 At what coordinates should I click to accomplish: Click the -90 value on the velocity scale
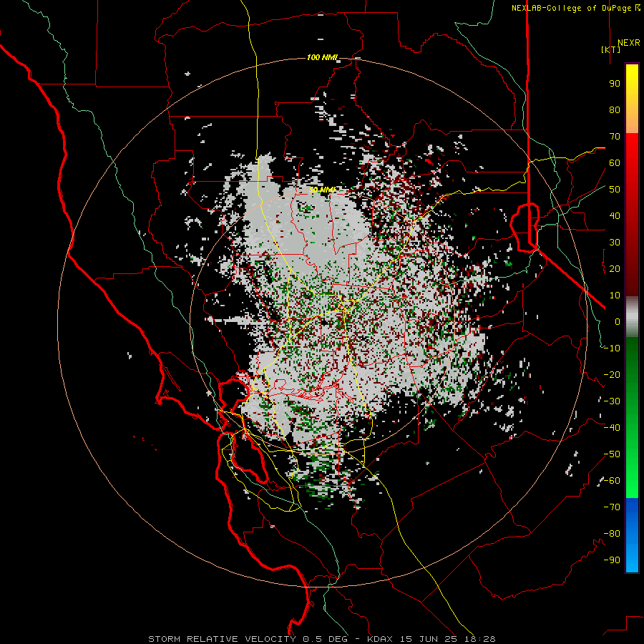point(612,560)
